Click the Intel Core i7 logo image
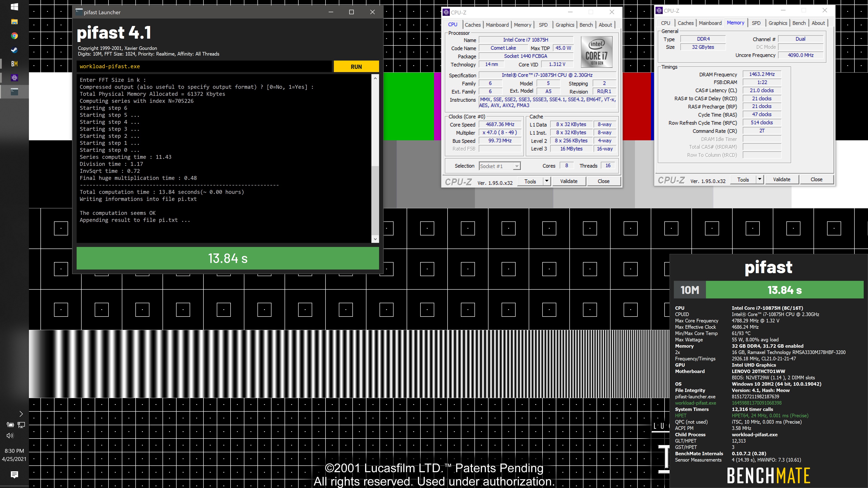This screenshot has width=868, height=488. coord(597,52)
